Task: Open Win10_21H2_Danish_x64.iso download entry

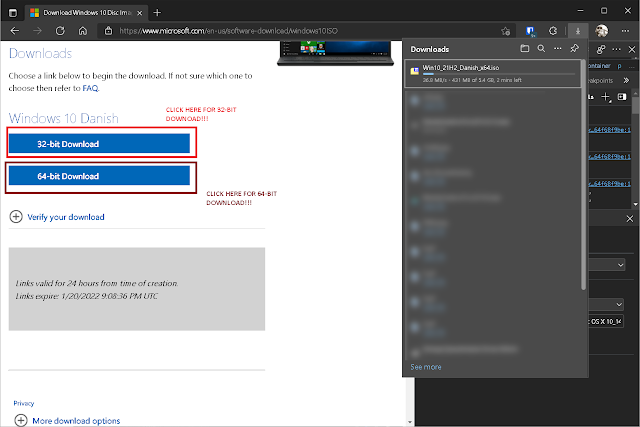Action: pos(493,73)
